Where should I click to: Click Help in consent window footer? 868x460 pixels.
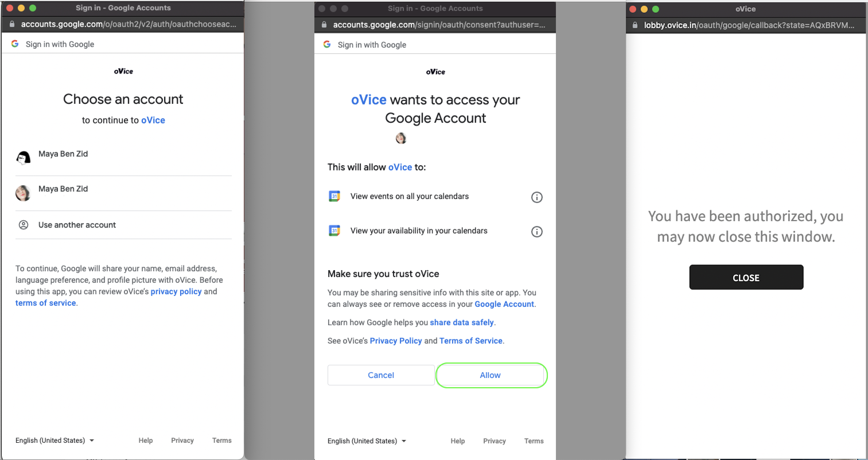pyautogui.click(x=458, y=441)
